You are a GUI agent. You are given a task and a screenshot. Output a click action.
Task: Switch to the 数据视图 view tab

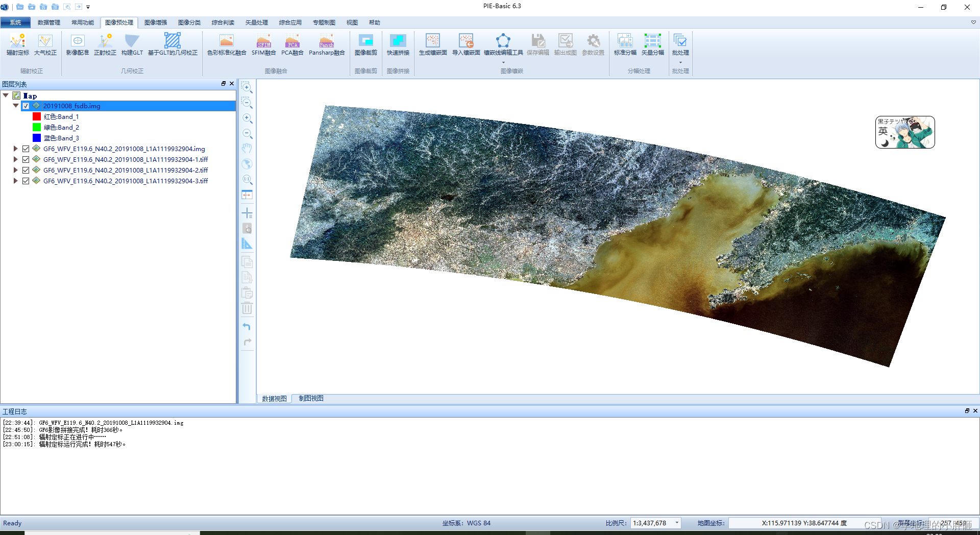pos(274,399)
